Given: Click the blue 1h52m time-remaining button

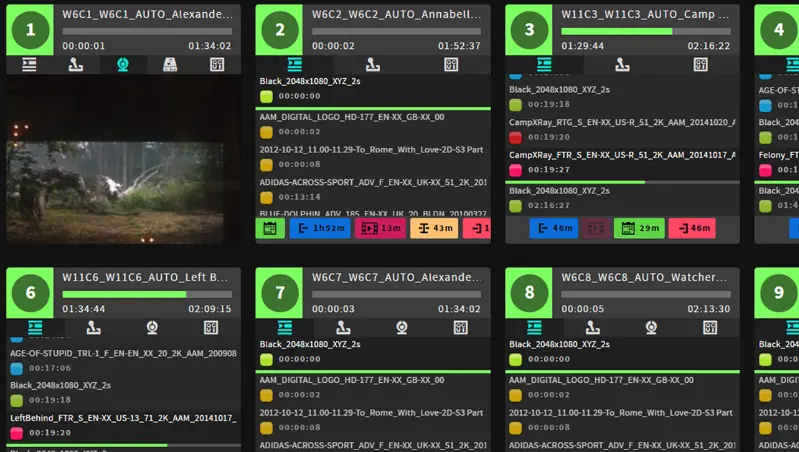Looking at the screenshot, I should coord(319,229).
